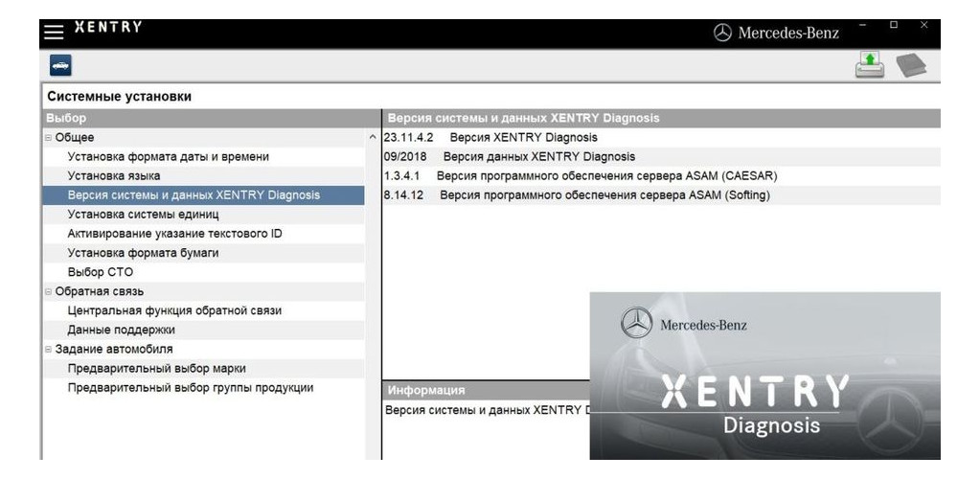
Task: Click the Системные установки heading
Action: [120, 97]
